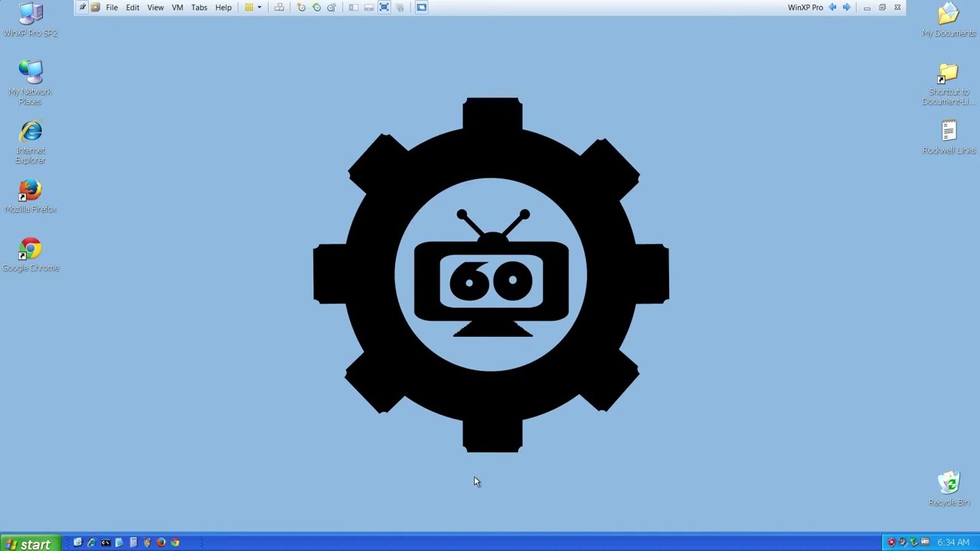
Task: Click the console view icon
Action: coord(421,8)
